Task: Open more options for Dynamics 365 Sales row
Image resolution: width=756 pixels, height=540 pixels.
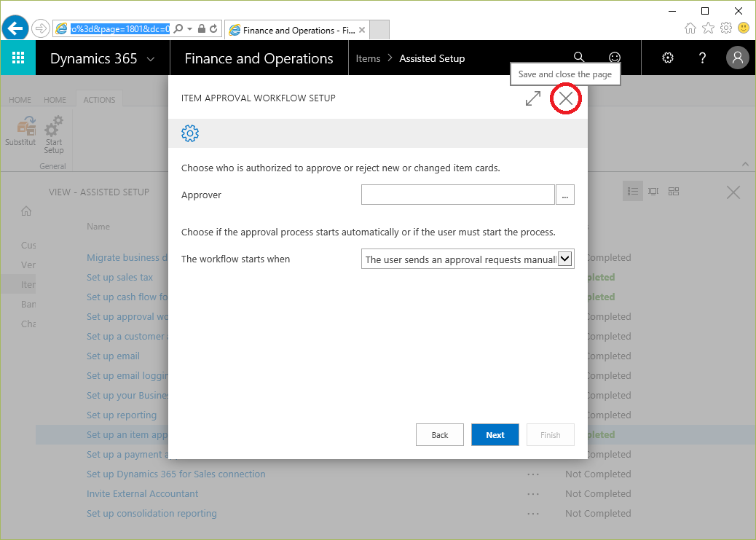Action: point(532,474)
